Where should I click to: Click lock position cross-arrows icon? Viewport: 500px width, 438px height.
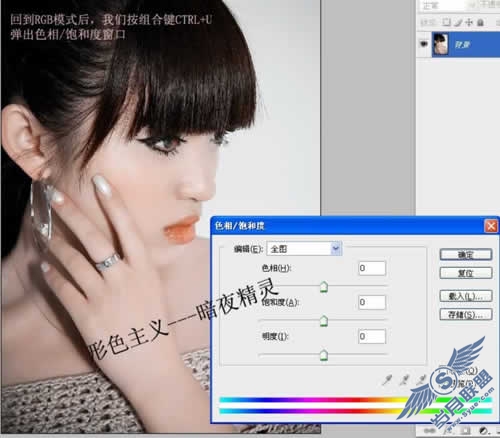click(469, 22)
